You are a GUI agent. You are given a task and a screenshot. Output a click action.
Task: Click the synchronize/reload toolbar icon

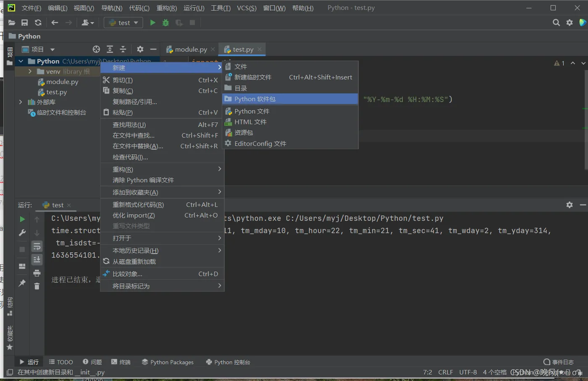[x=38, y=23]
